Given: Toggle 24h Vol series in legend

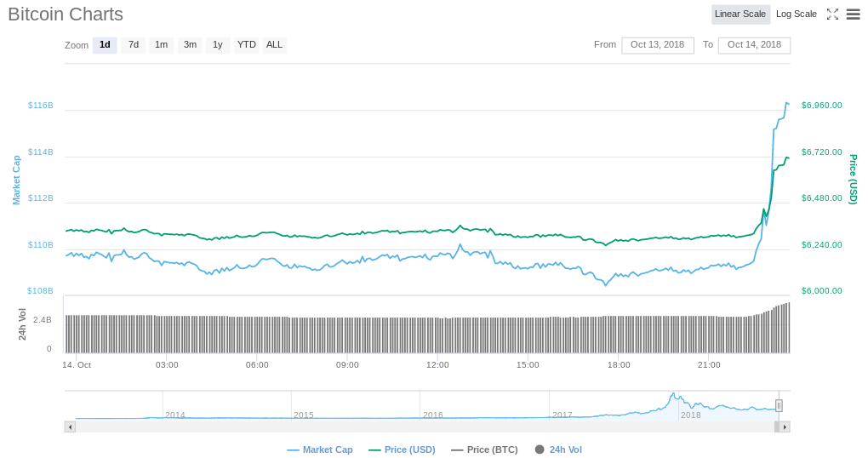Looking at the screenshot, I should click(x=558, y=449).
